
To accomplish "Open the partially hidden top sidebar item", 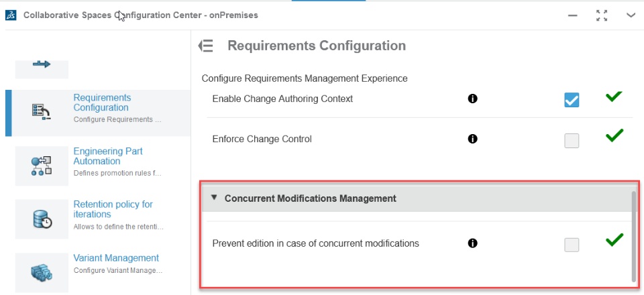I will tap(42, 66).
